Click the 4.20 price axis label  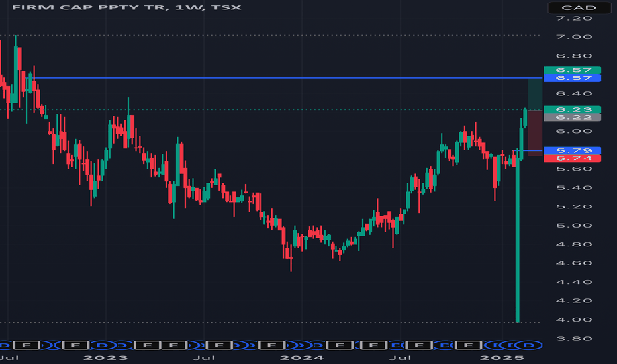(574, 300)
